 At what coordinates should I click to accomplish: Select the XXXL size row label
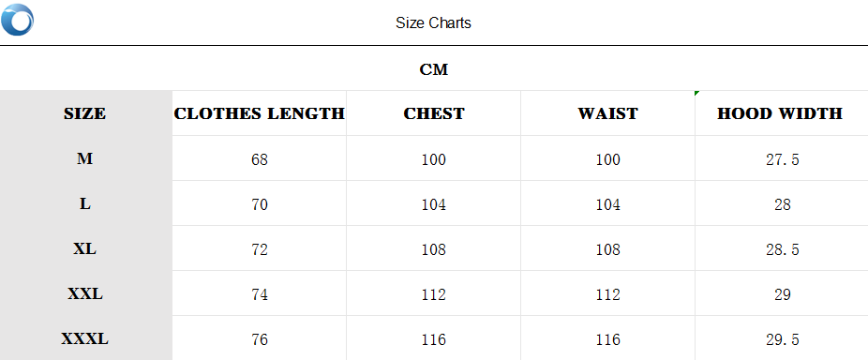coord(84,338)
